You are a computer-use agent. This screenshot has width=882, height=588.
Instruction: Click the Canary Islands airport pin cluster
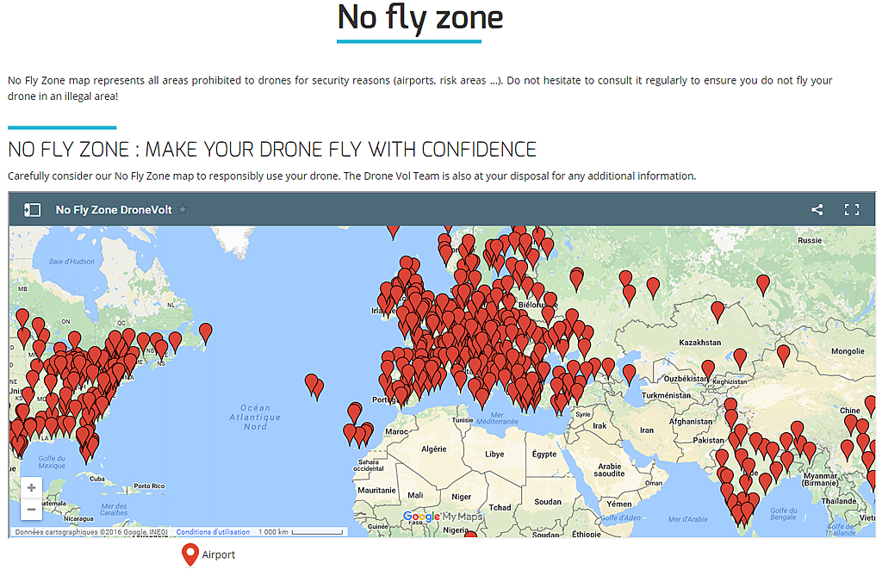click(358, 435)
